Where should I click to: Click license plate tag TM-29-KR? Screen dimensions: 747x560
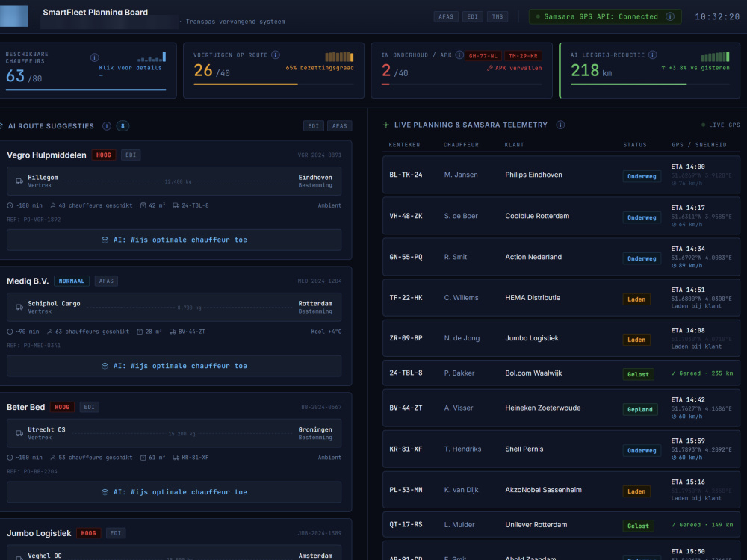tap(523, 56)
